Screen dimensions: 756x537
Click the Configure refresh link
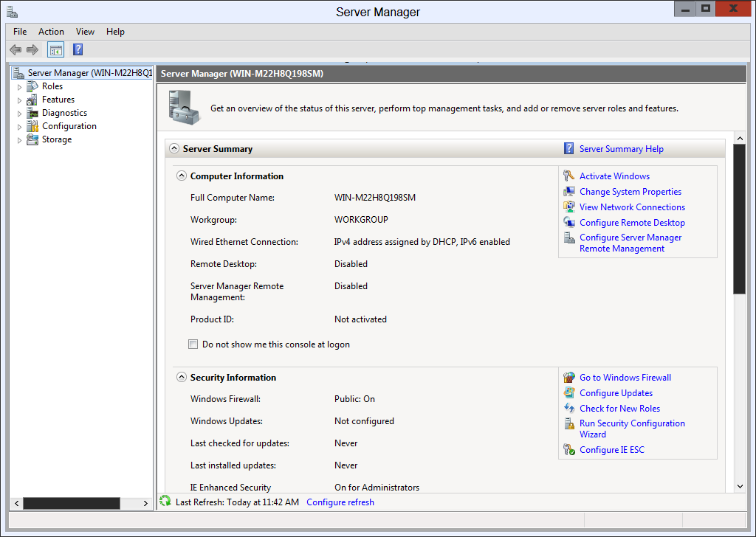(x=340, y=502)
